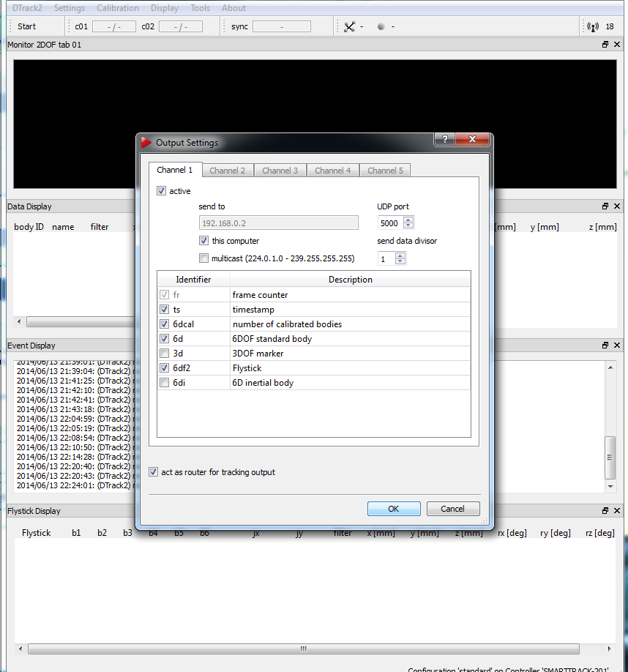Close the Data Display panel
Viewport: 628px width, 672px height.
[618, 206]
